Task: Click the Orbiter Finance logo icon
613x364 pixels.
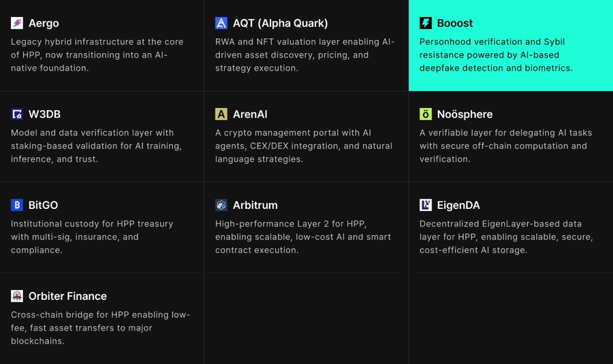Action: 17,296
